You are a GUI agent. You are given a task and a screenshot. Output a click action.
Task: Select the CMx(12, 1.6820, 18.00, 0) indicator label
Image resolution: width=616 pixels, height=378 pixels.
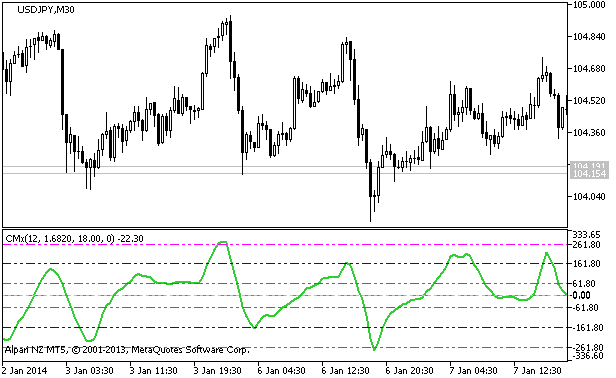74,239
